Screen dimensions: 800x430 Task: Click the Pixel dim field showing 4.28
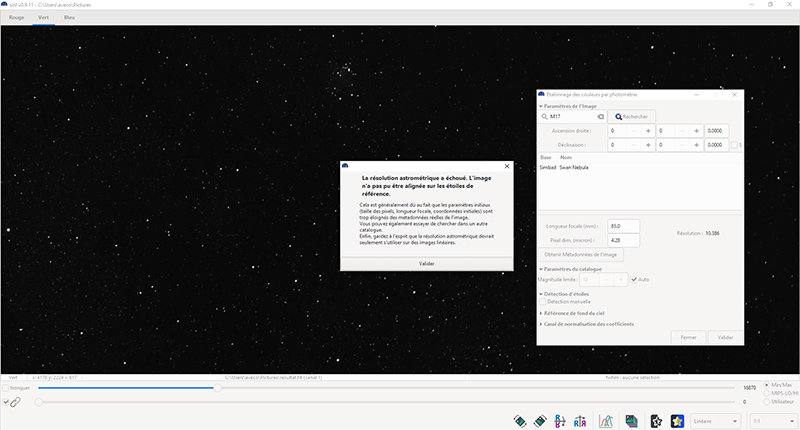[623, 240]
